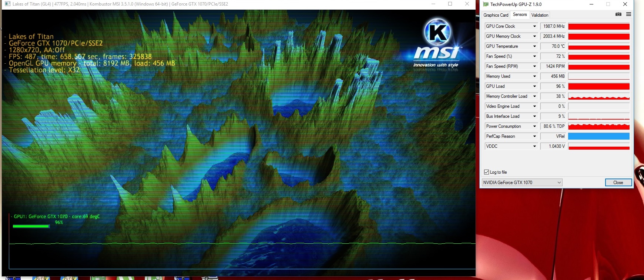Minimize the Kombustor Lakes of Titan window
644x280 pixels.
[433, 4]
